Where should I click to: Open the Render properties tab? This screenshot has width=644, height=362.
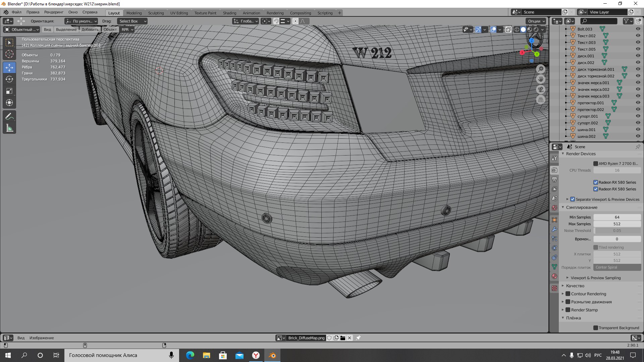(554, 170)
